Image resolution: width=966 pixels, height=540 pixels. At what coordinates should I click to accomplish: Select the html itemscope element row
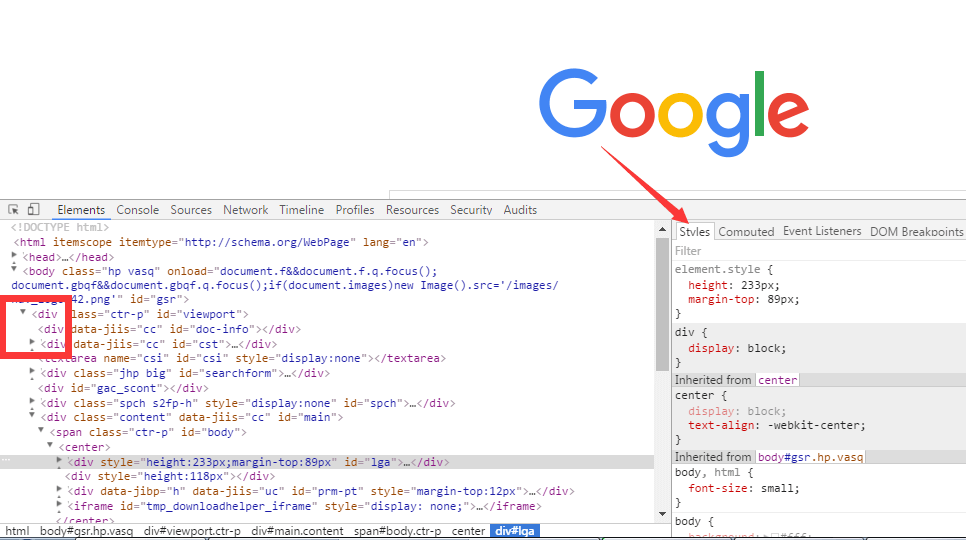click(x=221, y=242)
